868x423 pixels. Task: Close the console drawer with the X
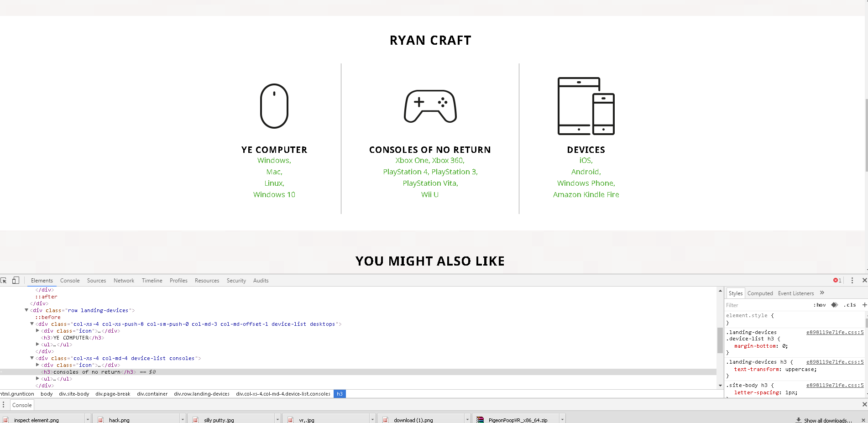[x=864, y=404]
